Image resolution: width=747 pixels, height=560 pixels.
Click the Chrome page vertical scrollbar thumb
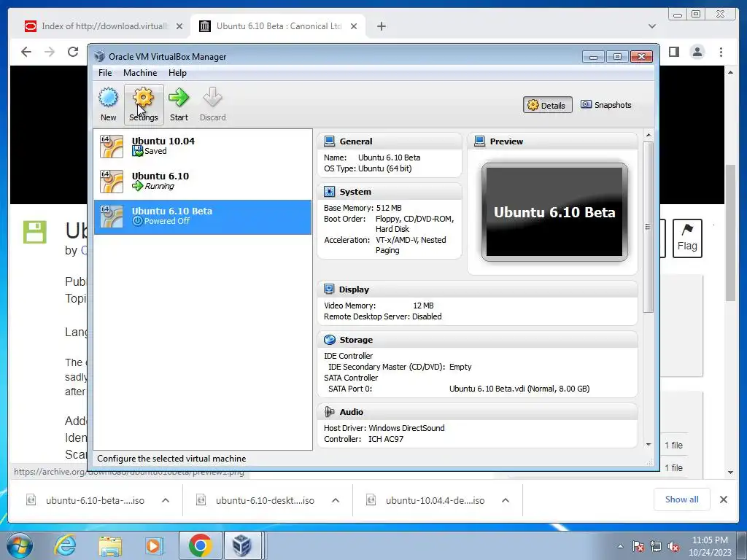[x=731, y=233]
